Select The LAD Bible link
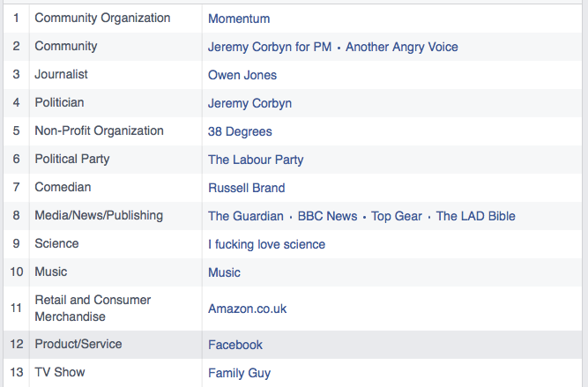The image size is (588, 387). click(x=475, y=216)
